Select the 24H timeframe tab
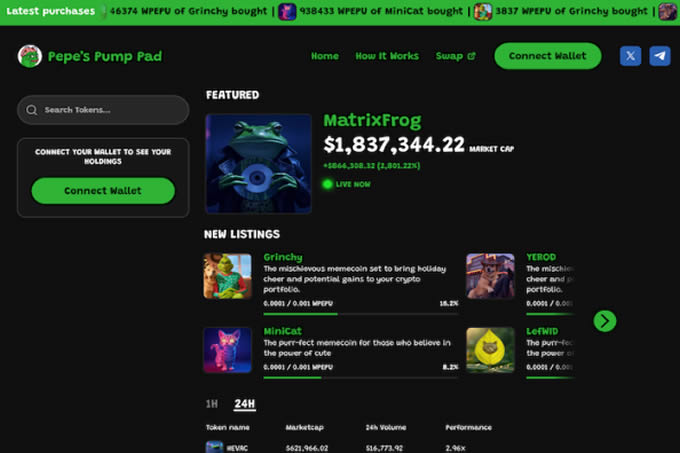The width and height of the screenshot is (680, 453). click(x=244, y=404)
